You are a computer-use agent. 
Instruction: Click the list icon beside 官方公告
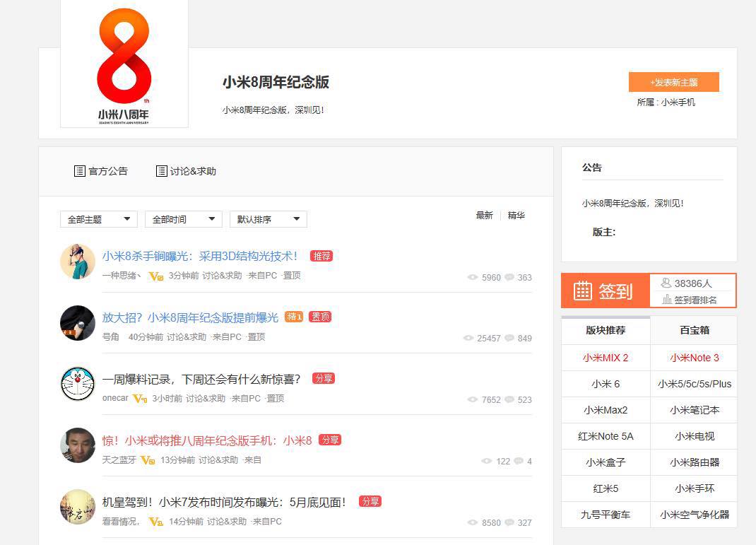point(80,171)
